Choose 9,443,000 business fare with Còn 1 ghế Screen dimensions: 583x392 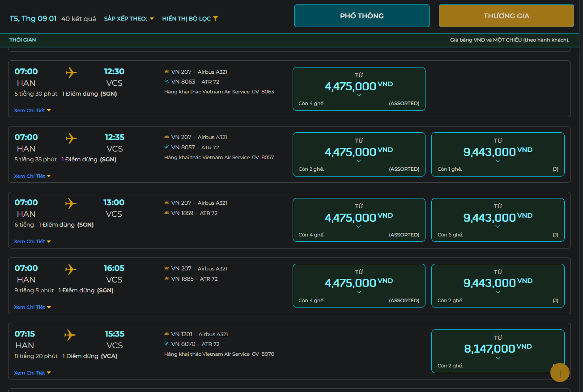[x=498, y=155]
